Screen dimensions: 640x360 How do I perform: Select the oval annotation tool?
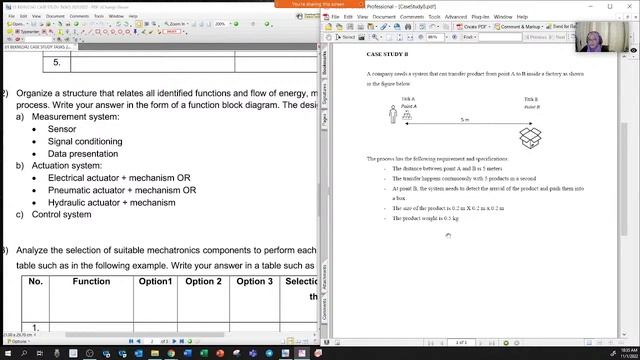[105, 32]
